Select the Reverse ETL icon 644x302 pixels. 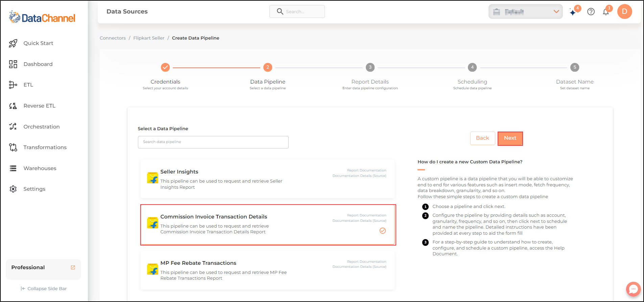13,106
